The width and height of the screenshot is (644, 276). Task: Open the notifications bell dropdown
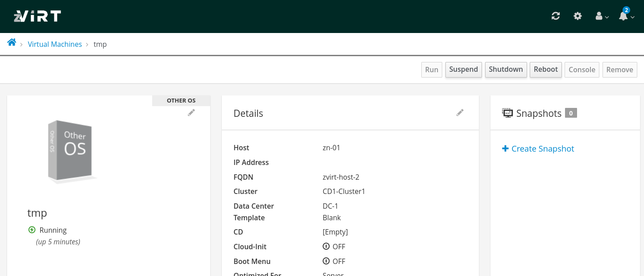tap(627, 16)
